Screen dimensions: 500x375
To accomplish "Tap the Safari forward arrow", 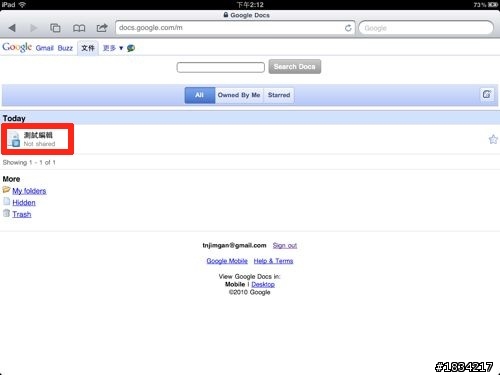I will point(34,28).
